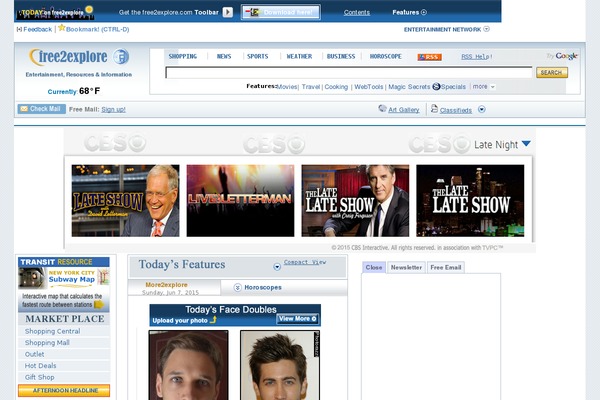Open the Shopping menu item
Viewport: 600px width, 400px height.
click(x=183, y=56)
